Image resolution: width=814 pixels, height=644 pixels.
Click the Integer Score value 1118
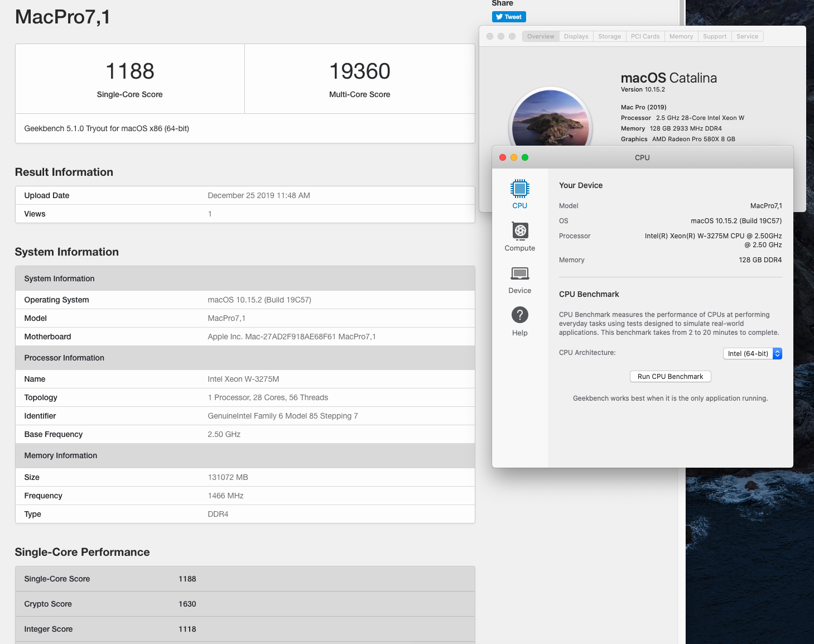187,629
